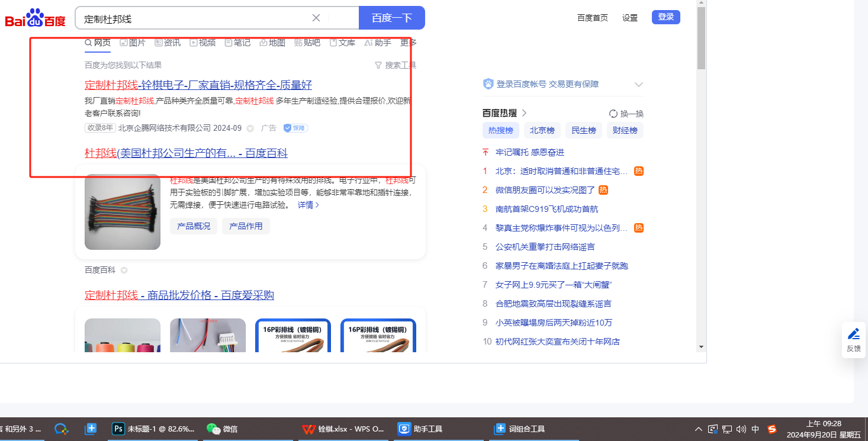Open the 杜邦线 百度百科 result link
Viewport: 868px width, 441px height.
[x=186, y=153]
